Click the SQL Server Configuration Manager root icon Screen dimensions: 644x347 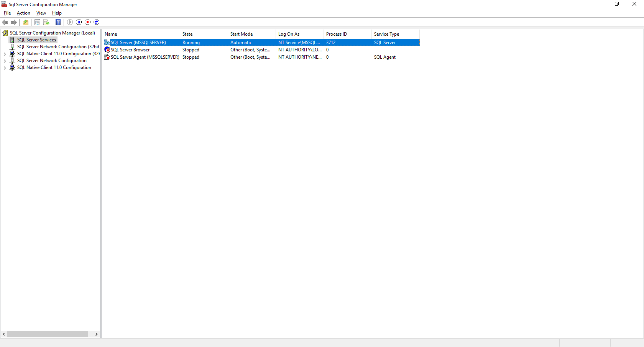(x=5, y=33)
